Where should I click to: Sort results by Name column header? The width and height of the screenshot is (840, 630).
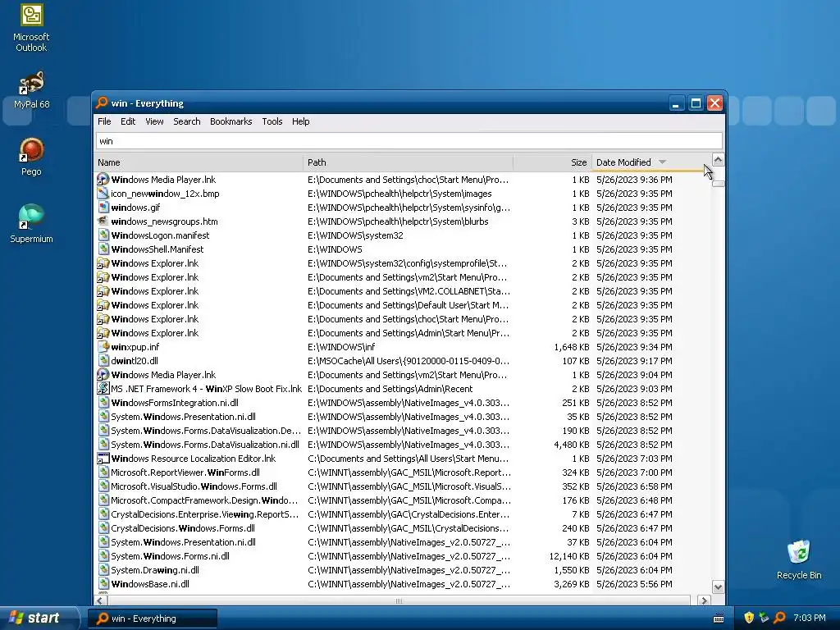tap(199, 162)
